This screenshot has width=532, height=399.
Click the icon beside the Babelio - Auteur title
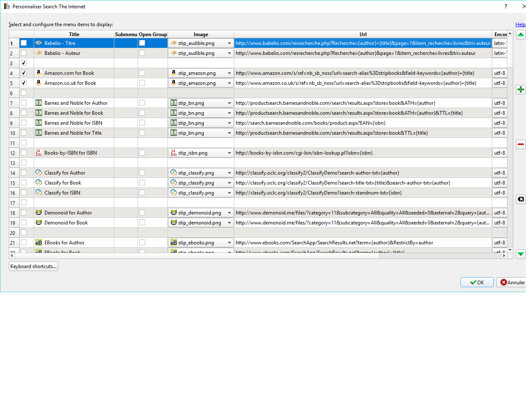pyautogui.click(x=39, y=53)
